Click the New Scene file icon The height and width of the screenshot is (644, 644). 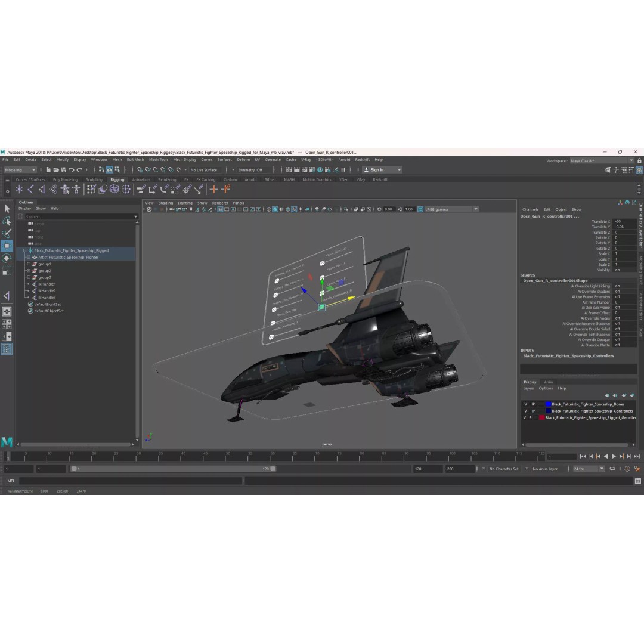(48, 169)
